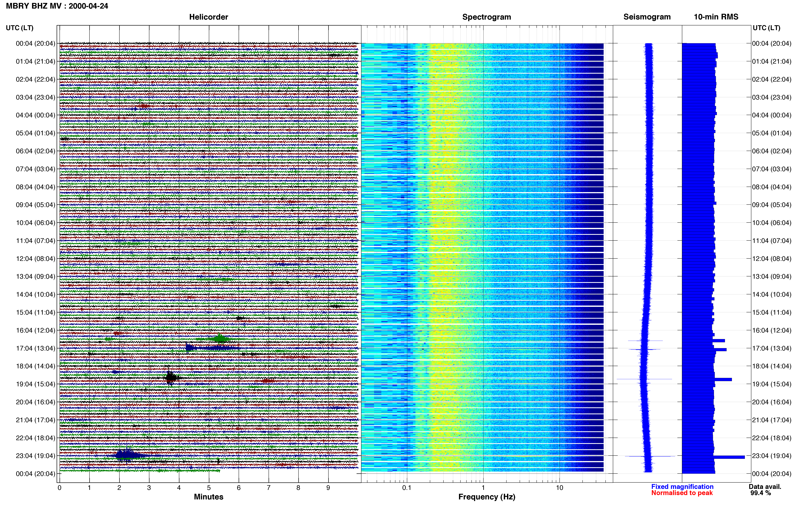Click the minute tick label '5' under Helicorder
The height and width of the screenshot is (508, 812).
pyautogui.click(x=209, y=487)
